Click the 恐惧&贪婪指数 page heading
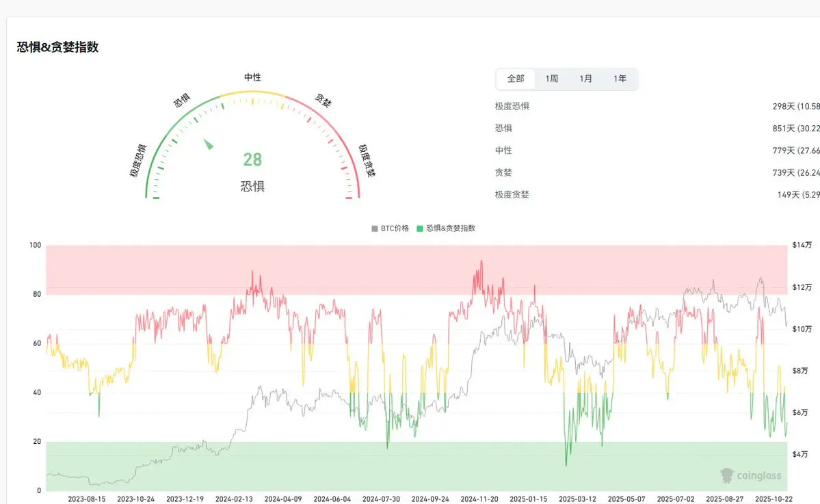Viewport: 820px width, 504px height. click(x=57, y=47)
